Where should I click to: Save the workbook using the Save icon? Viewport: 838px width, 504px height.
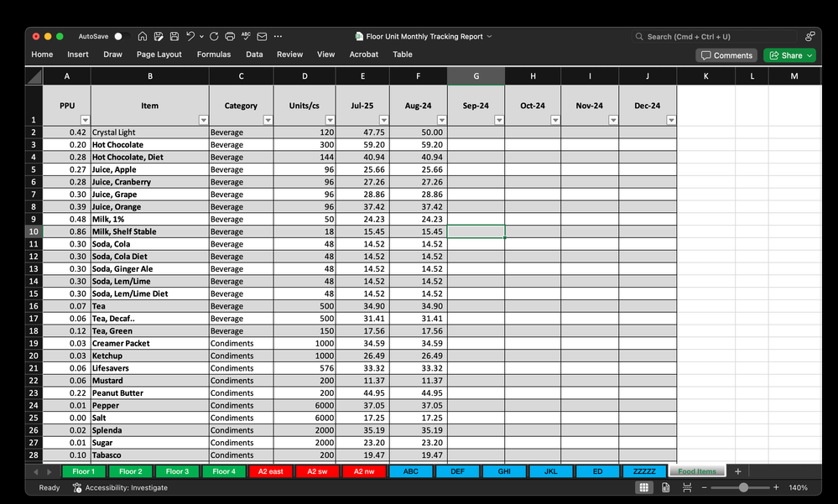[174, 36]
